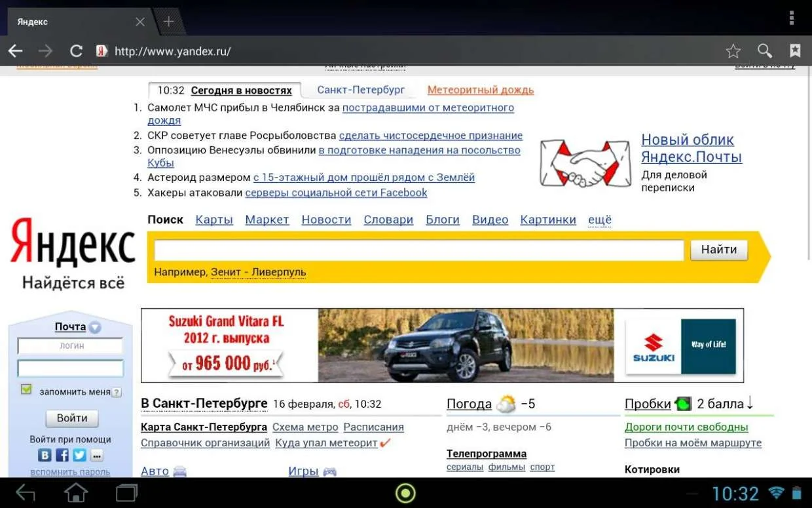The image size is (812, 508).
Task: Focus the password input field
Action: click(x=71, y=368)
